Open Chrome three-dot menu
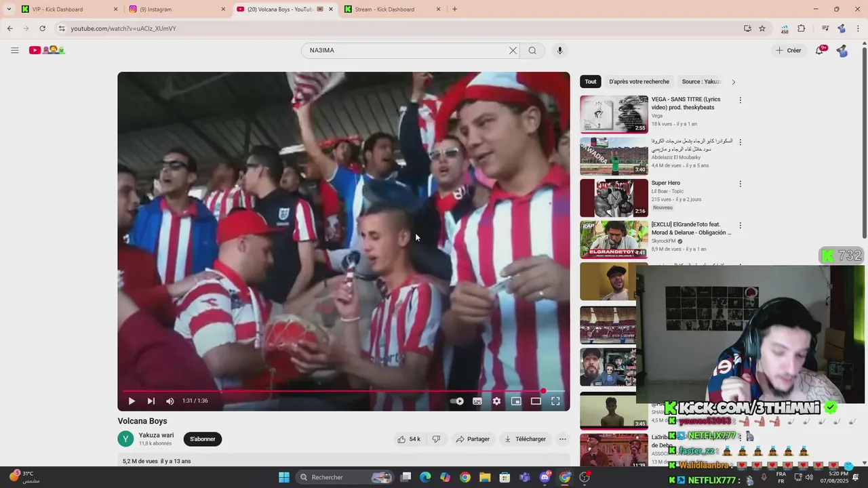Viewport: 868px width, 488px height. 859,28
